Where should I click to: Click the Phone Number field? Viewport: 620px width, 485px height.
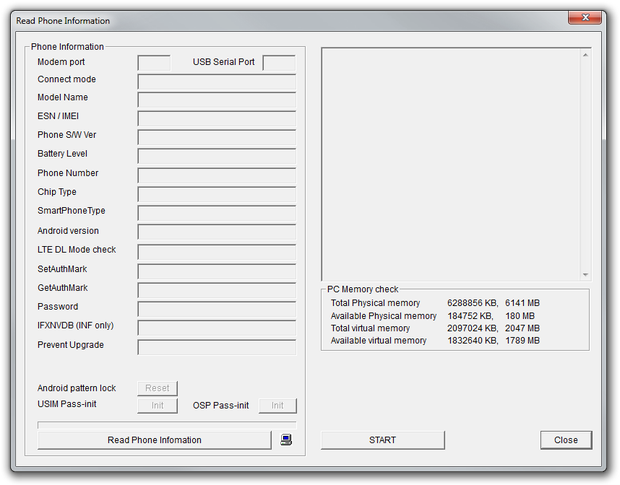217,175
